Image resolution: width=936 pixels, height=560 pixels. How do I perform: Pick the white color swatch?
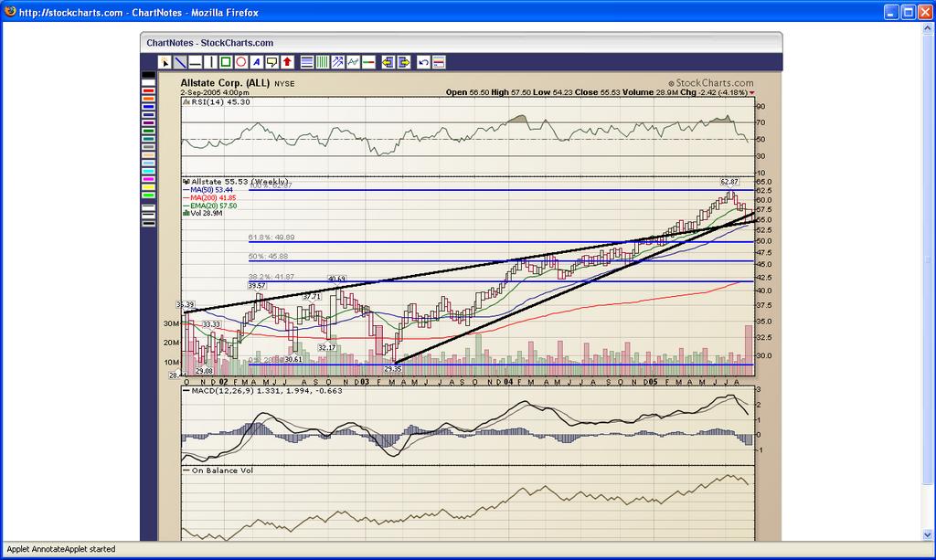(x=149, y=82)
